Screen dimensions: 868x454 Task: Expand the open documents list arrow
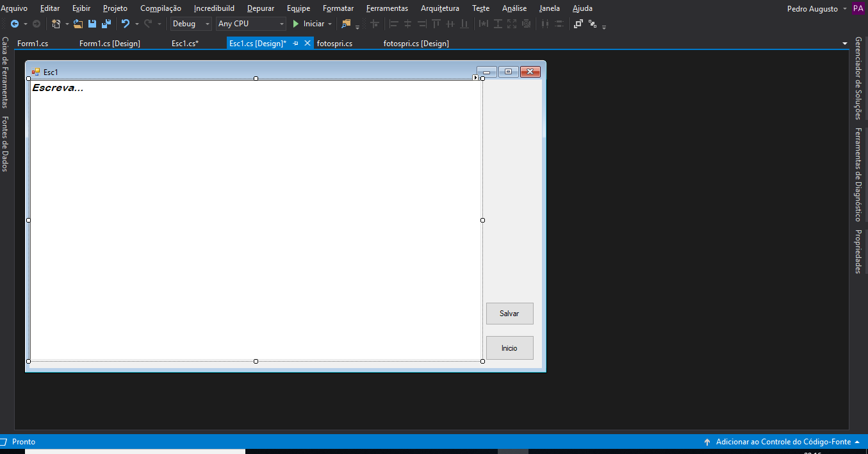[x=844, y=44]
